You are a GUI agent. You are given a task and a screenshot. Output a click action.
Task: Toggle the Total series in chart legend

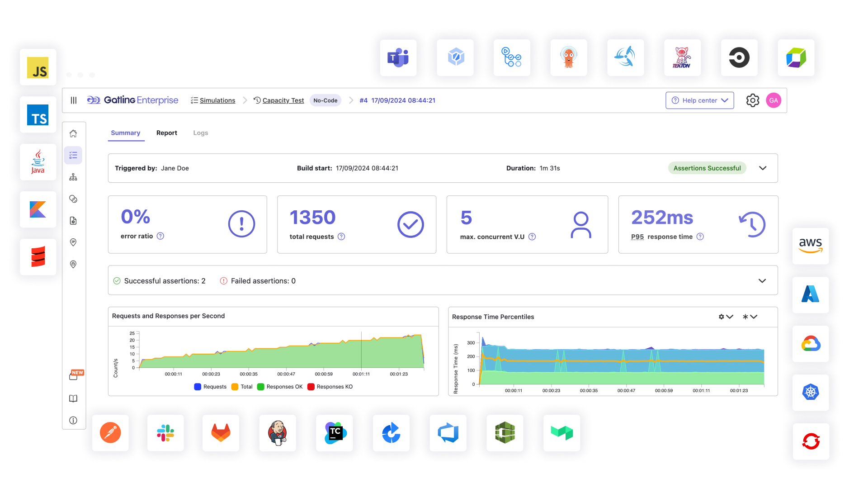pos(242,387)
